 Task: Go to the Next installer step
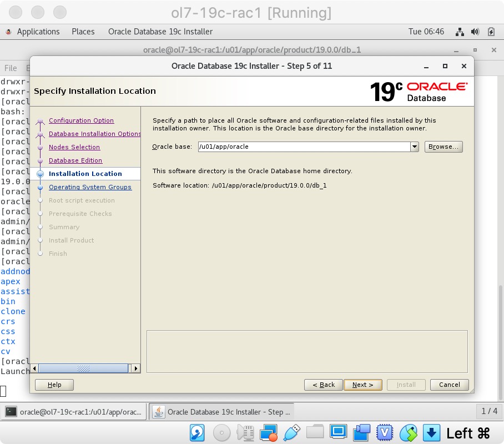pos(362,385)
